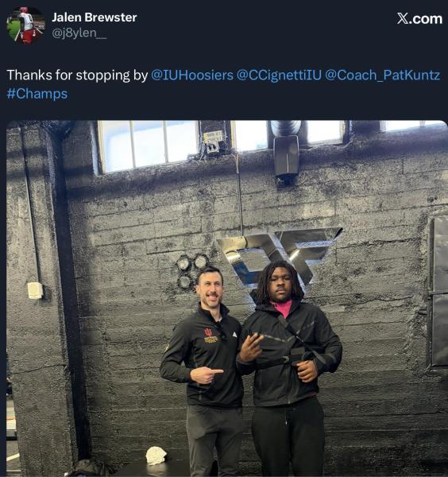
Task: Click the white electrical box on the pillar
Action: (x=35, y=290)
